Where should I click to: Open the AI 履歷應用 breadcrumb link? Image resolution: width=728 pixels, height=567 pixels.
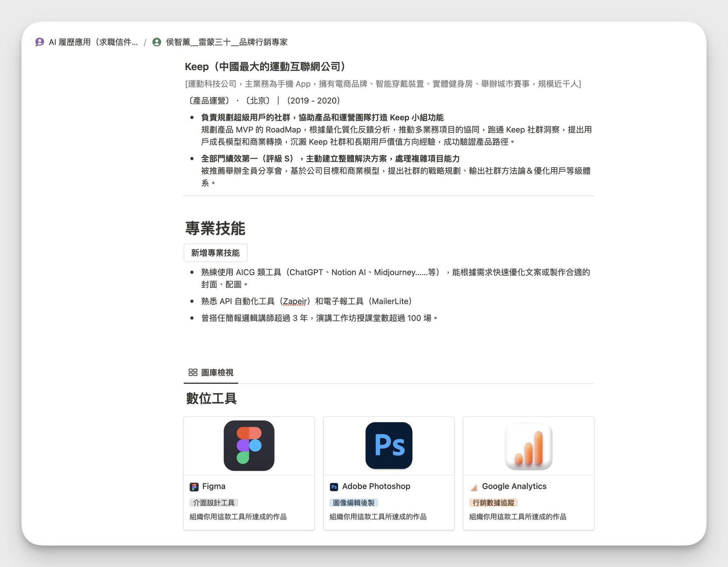click(93, 42)
